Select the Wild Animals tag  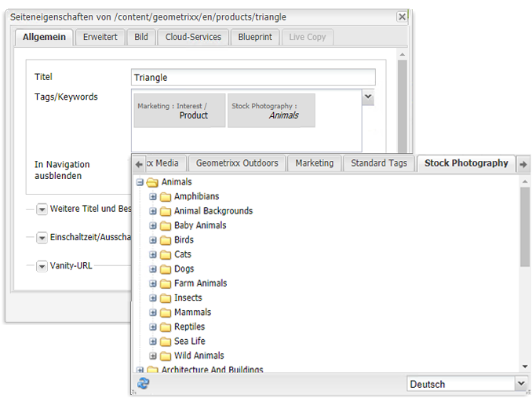(x=199, y=356)
